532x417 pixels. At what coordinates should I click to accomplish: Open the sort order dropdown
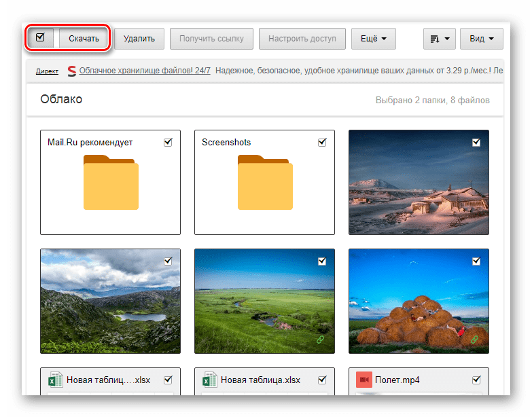pyautogui.click(x=440, y=39)
